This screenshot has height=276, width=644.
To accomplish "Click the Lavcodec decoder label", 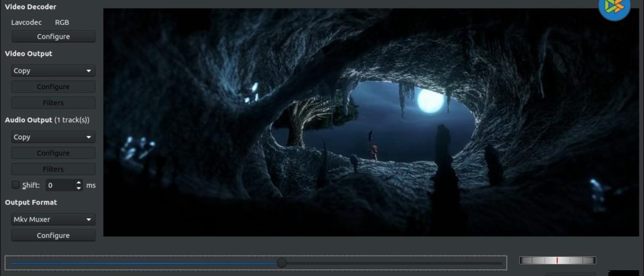I will coord(26,22).
